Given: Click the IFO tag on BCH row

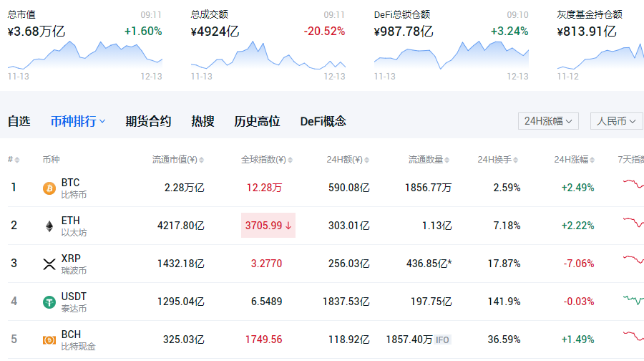Looking at the screenshot, I should coord(443,340).
